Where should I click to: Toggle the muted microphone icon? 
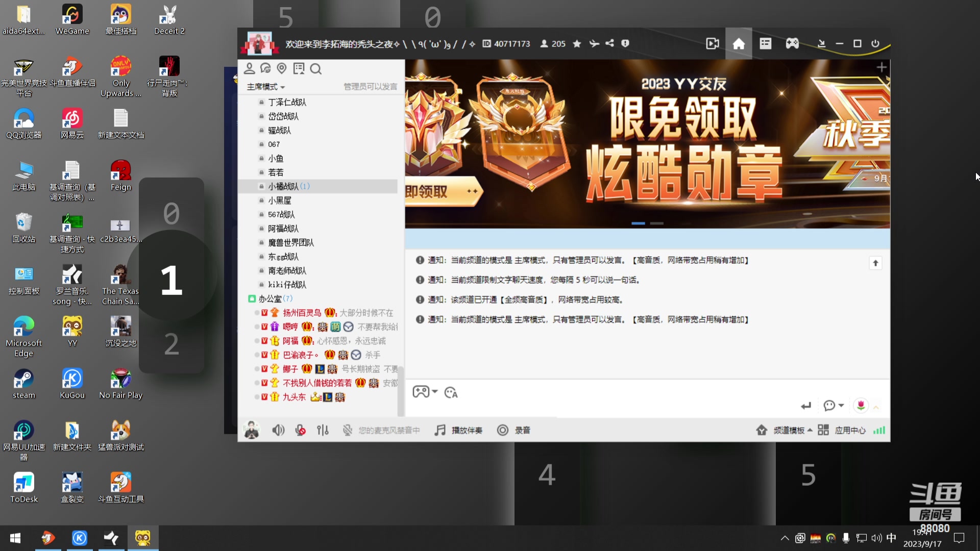pos(300,430)
